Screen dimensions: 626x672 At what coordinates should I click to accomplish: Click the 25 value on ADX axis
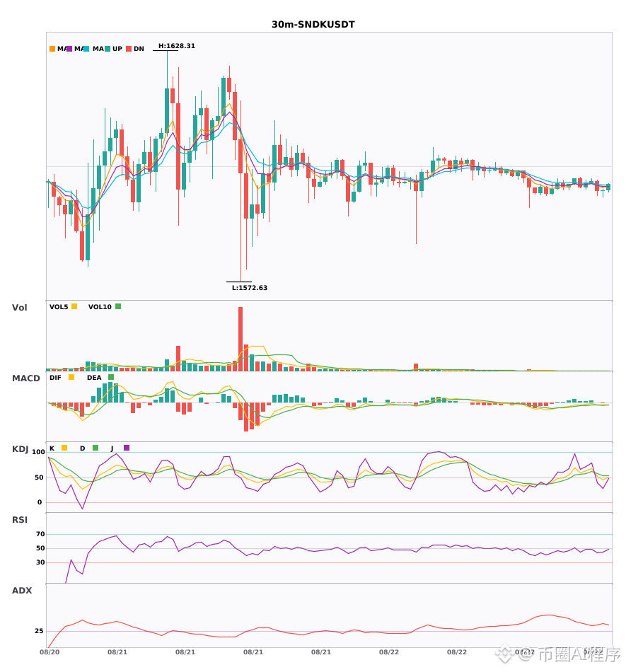[x=39, y=631]
